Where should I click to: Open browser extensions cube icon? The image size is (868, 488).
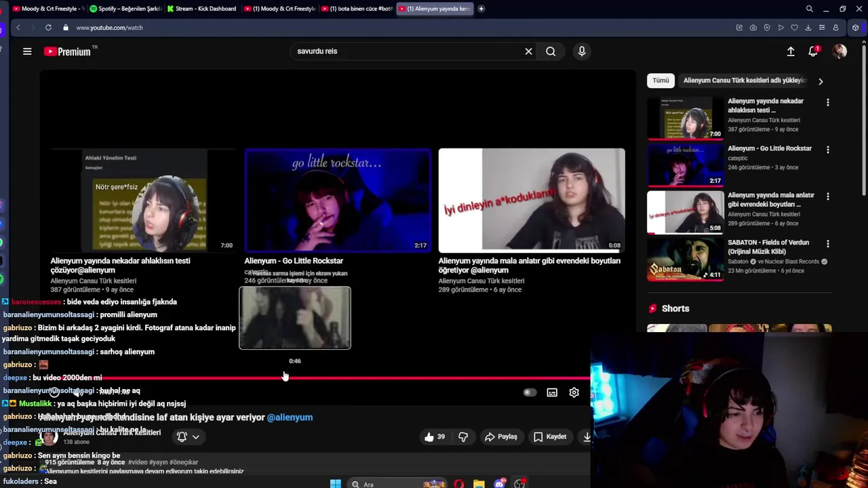(x=856, y=28)
